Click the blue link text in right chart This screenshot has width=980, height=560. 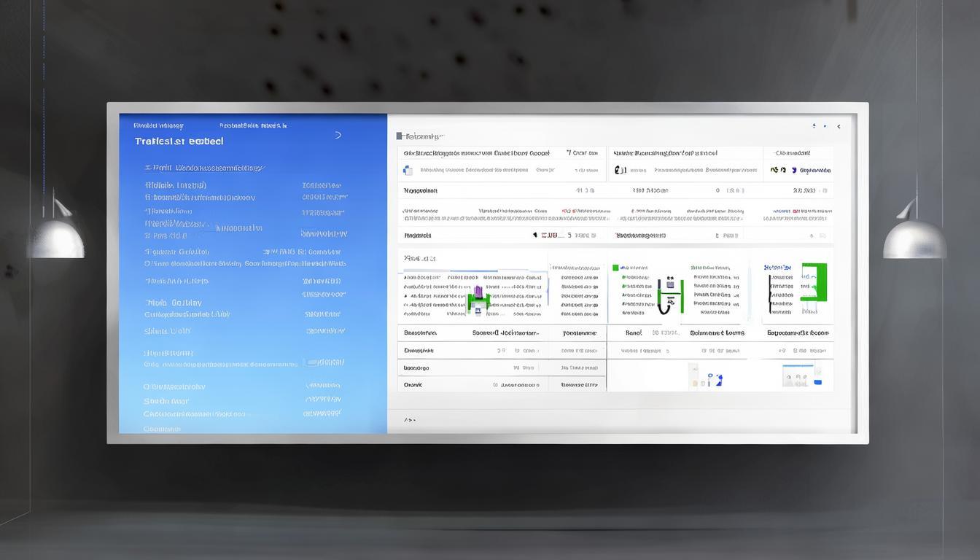tap(777, 268)
